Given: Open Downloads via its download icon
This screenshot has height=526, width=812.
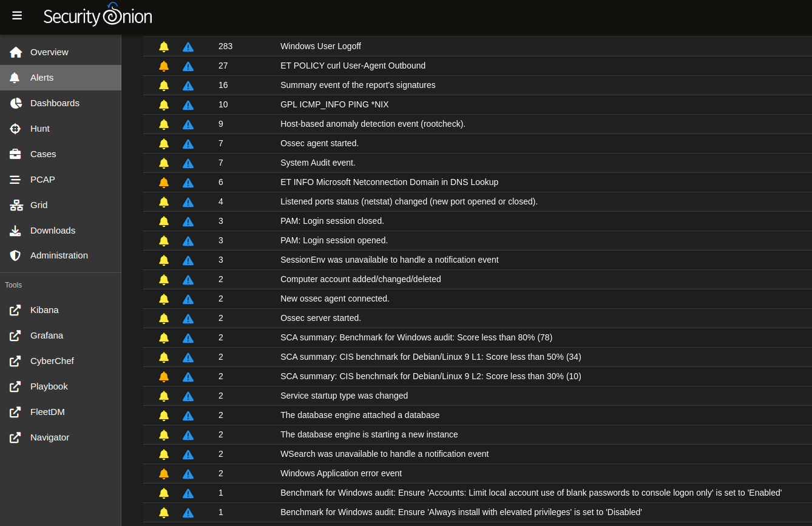Looking at the screenshot, I should tap(15, 231).
